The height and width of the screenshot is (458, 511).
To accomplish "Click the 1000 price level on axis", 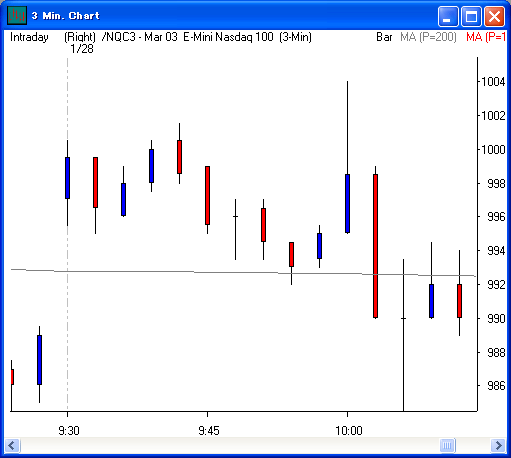I will pos(493,149).
